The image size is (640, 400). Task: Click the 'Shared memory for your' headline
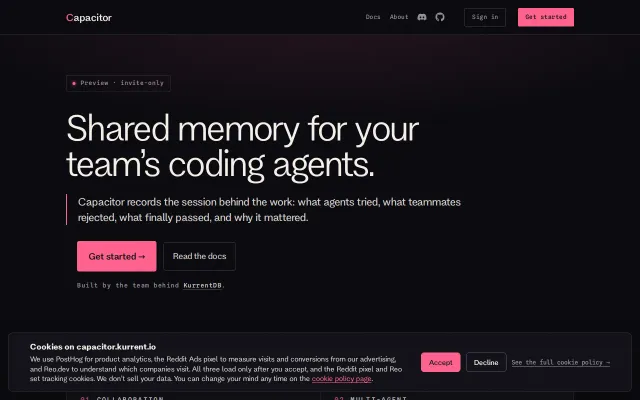point(242,129)
